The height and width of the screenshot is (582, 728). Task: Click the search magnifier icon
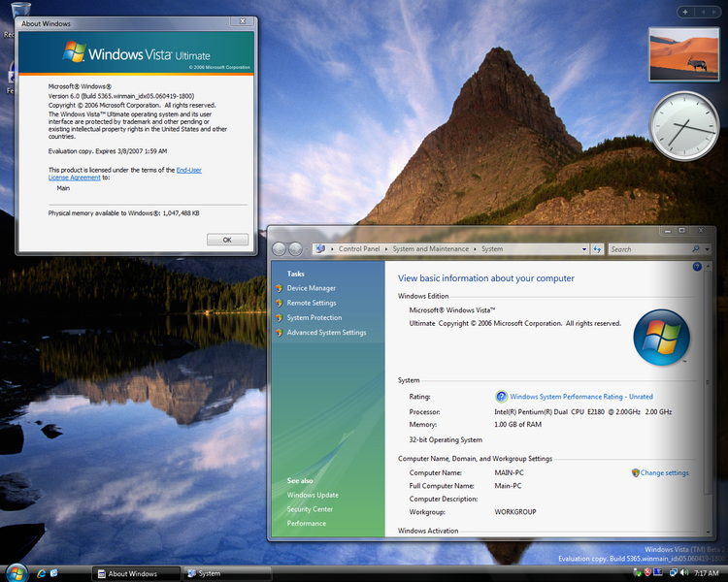pos(696,248)
